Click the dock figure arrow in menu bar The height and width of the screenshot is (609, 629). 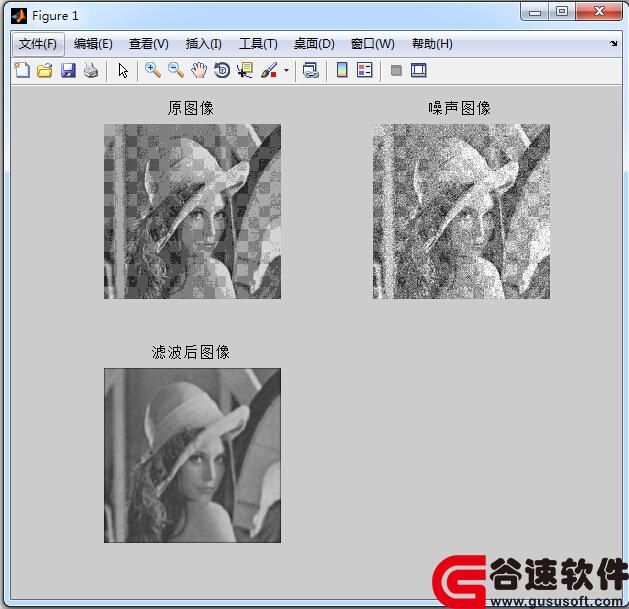pos(613,43)
